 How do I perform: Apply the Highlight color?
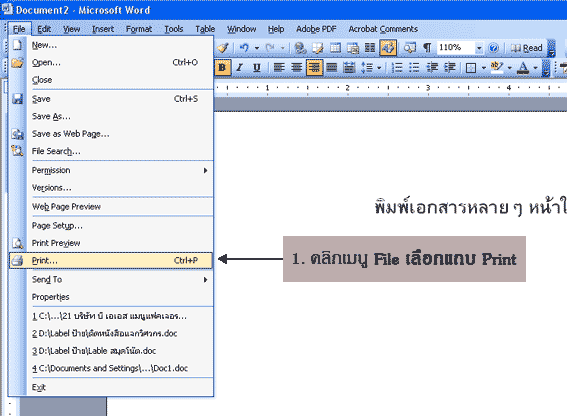pos(497,67)
